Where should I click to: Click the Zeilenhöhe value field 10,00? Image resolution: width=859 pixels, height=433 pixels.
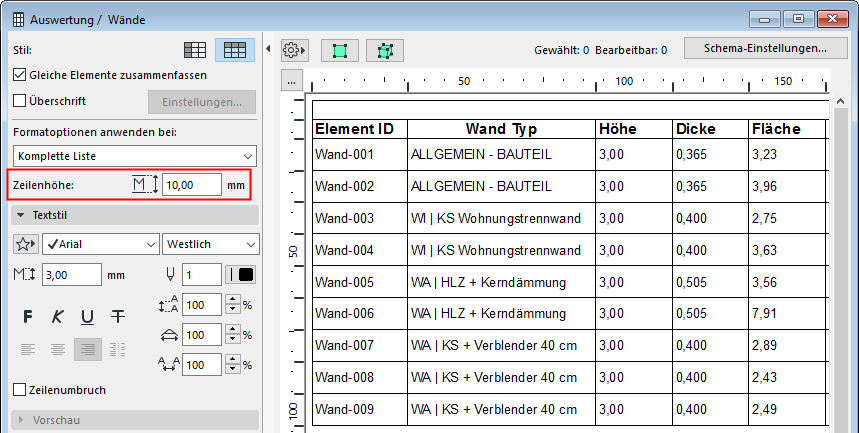coord(192,185)
